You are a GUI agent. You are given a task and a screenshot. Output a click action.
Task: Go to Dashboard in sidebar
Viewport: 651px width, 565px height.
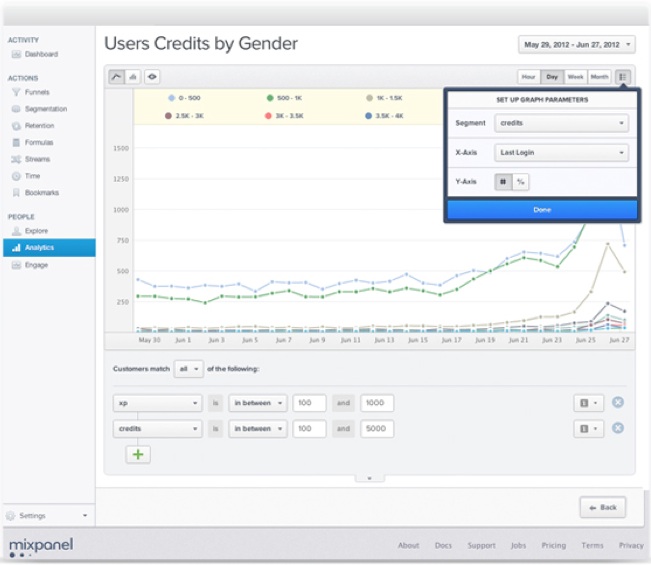(x=41, y=54)
